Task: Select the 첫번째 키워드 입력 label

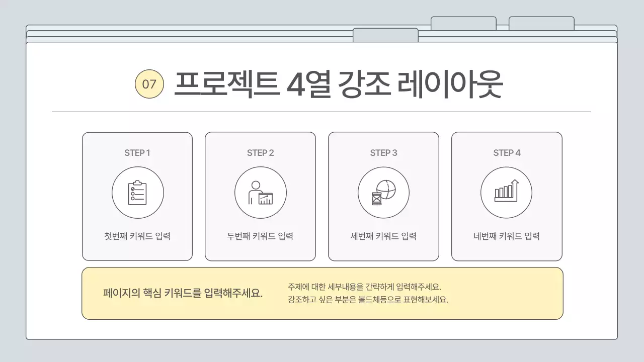Action: (137, 235)
